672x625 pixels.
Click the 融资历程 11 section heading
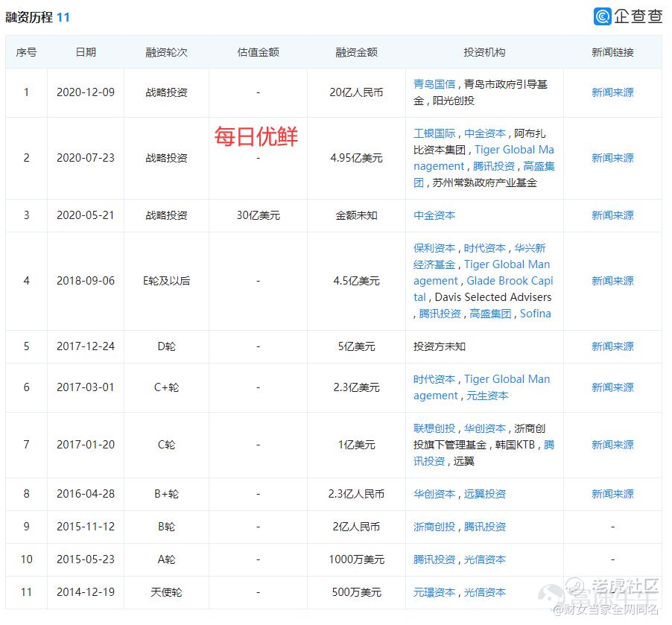tap(37, 18)
